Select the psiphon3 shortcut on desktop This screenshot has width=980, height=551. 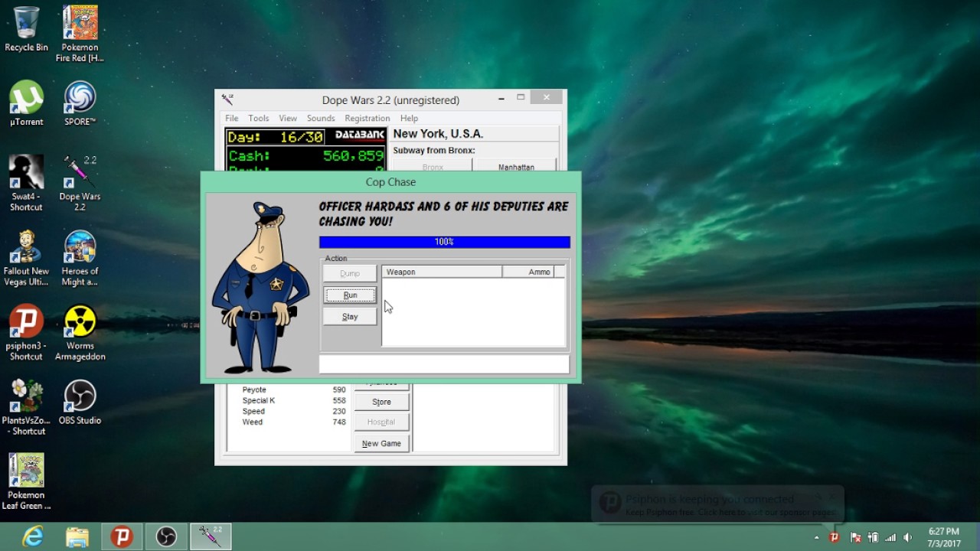point(26,333)
